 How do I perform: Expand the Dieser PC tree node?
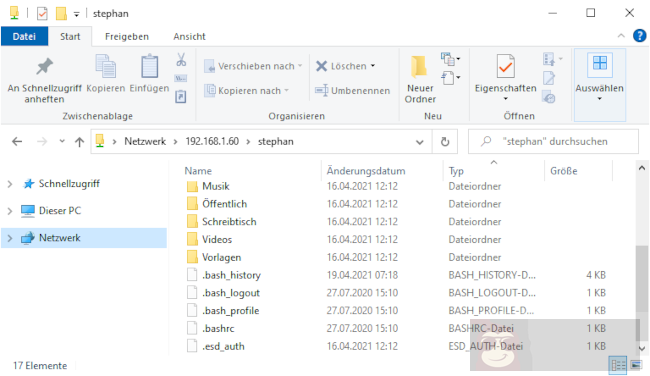coord(10,211)
